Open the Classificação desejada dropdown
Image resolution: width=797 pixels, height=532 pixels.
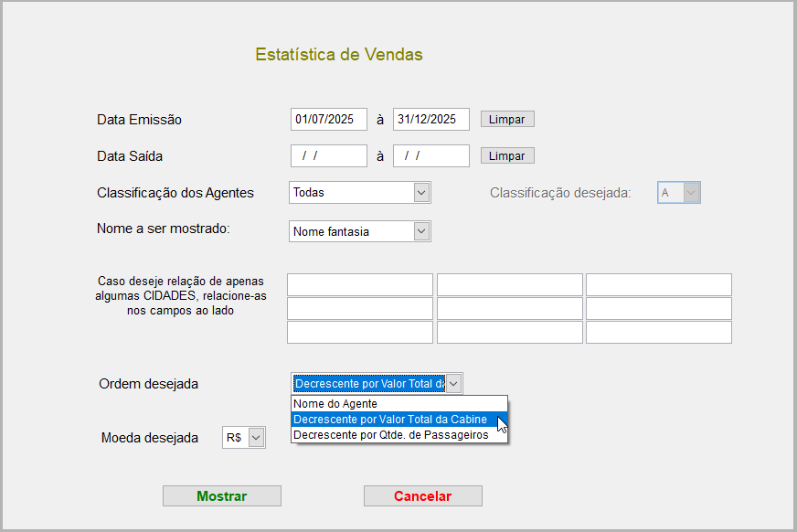tap(691, 193)
